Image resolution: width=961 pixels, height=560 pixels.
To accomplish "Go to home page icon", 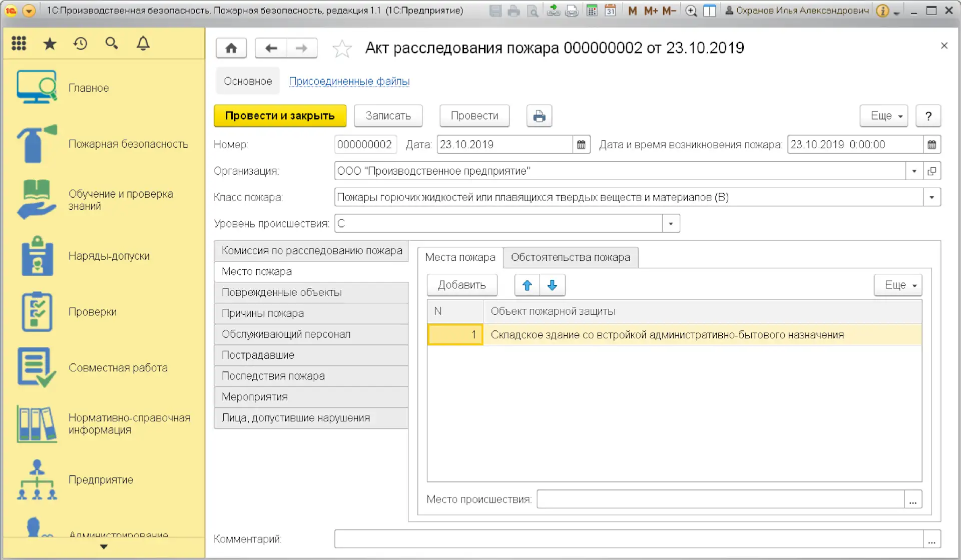I will 231,49.
